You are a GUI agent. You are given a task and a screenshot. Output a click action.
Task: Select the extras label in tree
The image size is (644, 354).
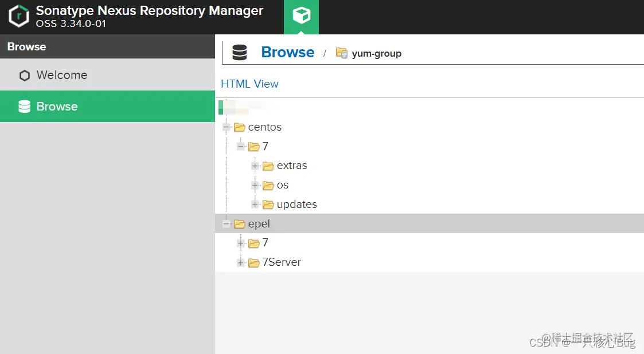(x=292, y=166)
